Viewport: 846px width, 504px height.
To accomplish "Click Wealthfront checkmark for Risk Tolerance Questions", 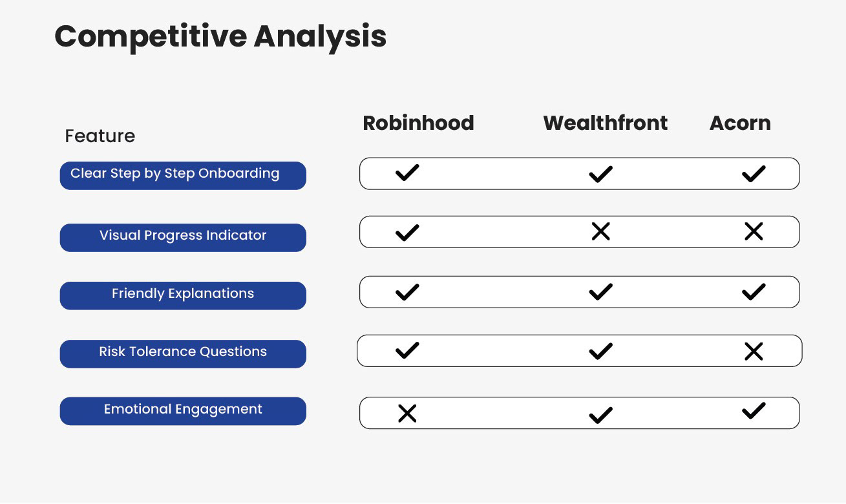I will point(600,351).
